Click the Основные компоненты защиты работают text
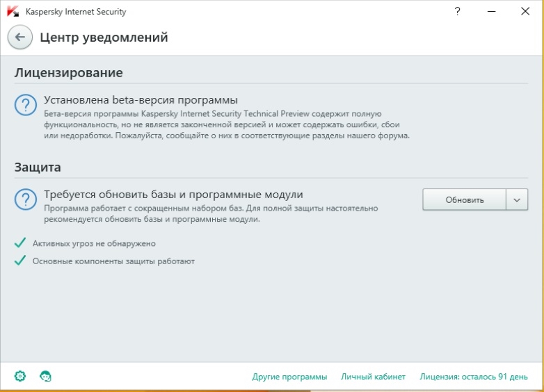544x392 pixels. (113, 261)
